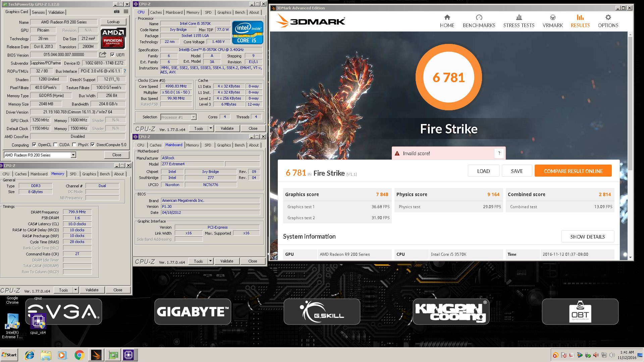The height and width of the screenshot is (362, 644).
Task: Open the Invalid score help question mark
Action: pos(499,153)
